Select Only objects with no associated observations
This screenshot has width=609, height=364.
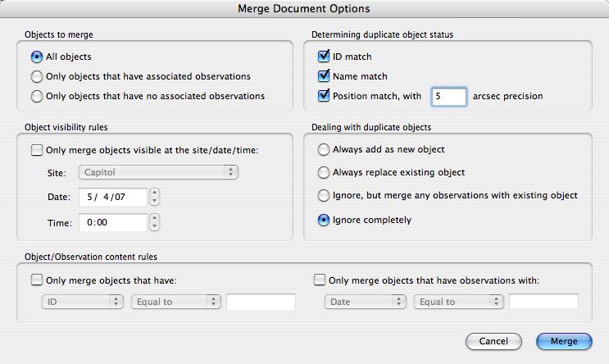click(x=37, y=96)
